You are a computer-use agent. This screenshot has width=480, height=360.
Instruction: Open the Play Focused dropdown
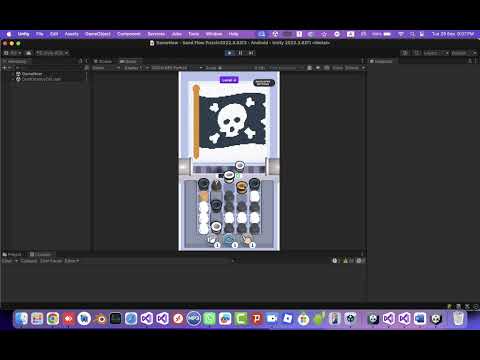(x=286, y=68)
